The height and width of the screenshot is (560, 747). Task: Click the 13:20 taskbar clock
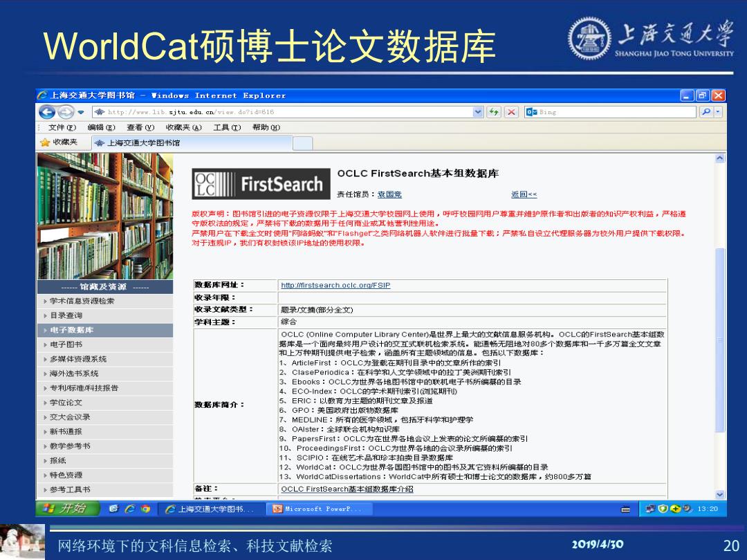pos(708,509)
